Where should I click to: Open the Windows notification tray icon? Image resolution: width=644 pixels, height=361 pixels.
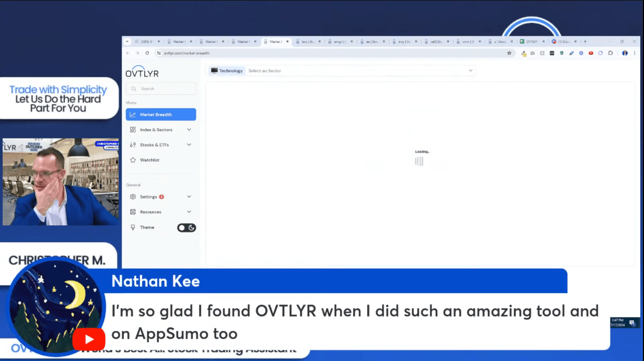tap(632, 323)
